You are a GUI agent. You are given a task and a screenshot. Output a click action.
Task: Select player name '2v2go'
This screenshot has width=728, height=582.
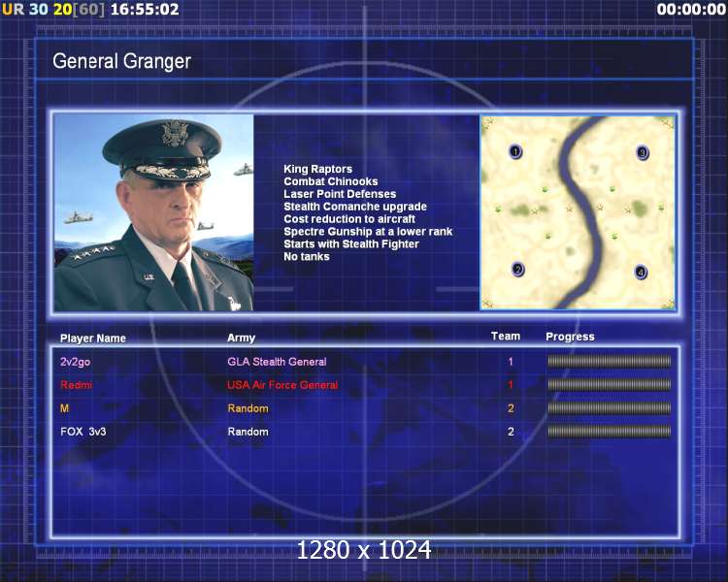[75, 362]
